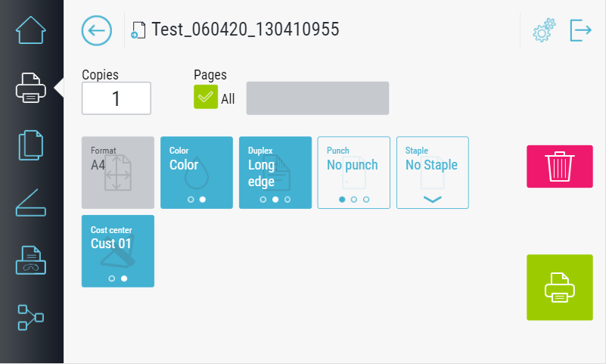Click the page range input field
Image resolution: width=606 pixels, height=364 pixels.
point(318,98)
